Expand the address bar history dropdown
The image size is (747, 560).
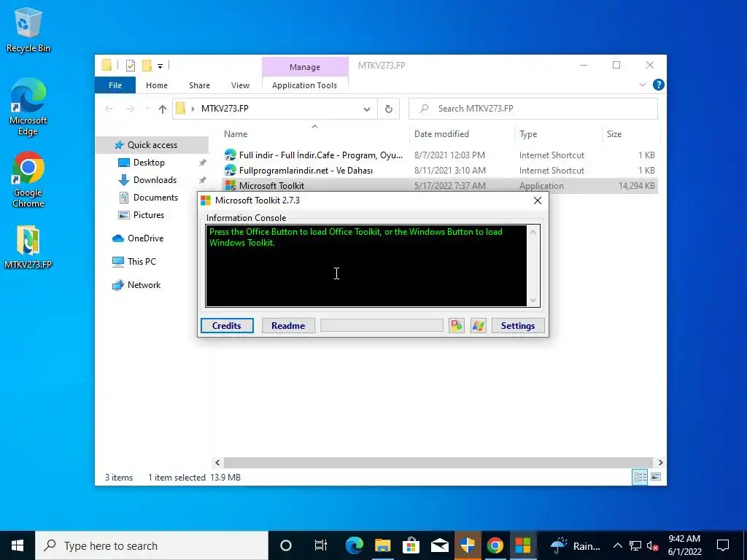click(x=367, y=109)
